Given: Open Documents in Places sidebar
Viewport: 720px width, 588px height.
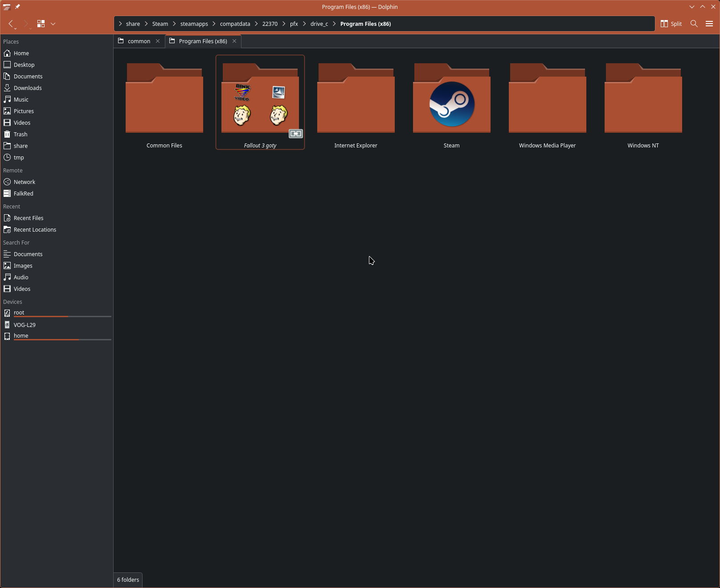Looking at the screenshot, I should pyautogui.click(x=57, y=76).
